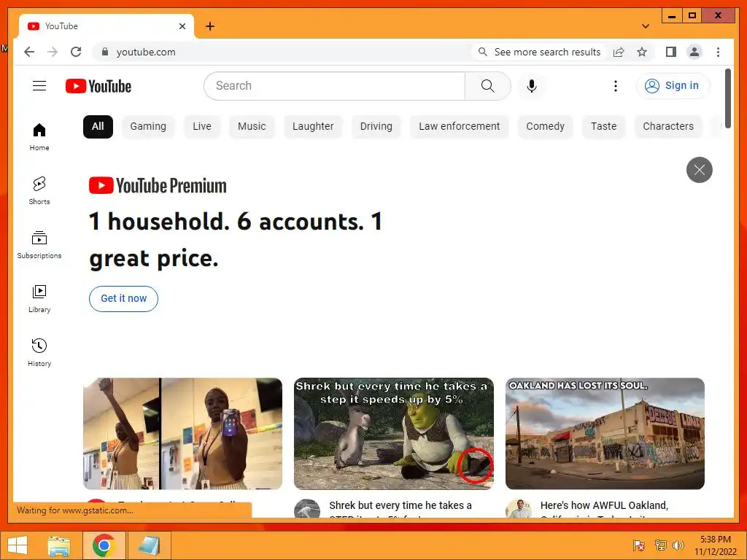Select the Driving filter chip
This screenshot has width=747, height=560.
(376, 127)
